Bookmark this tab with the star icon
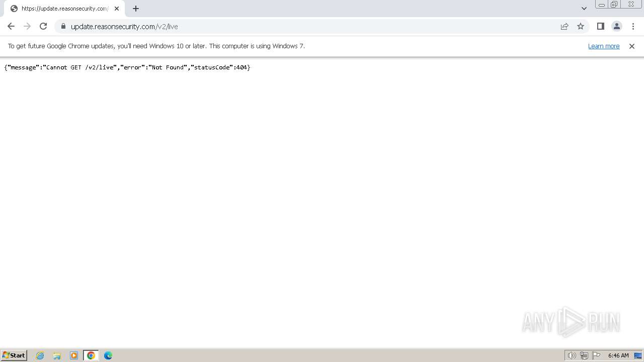This screenshot has height=362, width=644. (581, 27)
